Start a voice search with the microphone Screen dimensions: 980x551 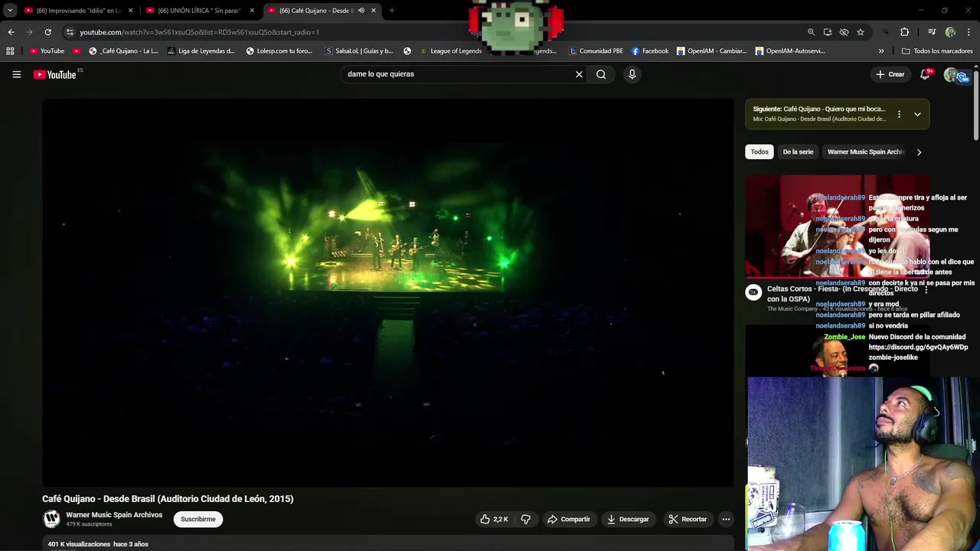(x=632, y=74)
